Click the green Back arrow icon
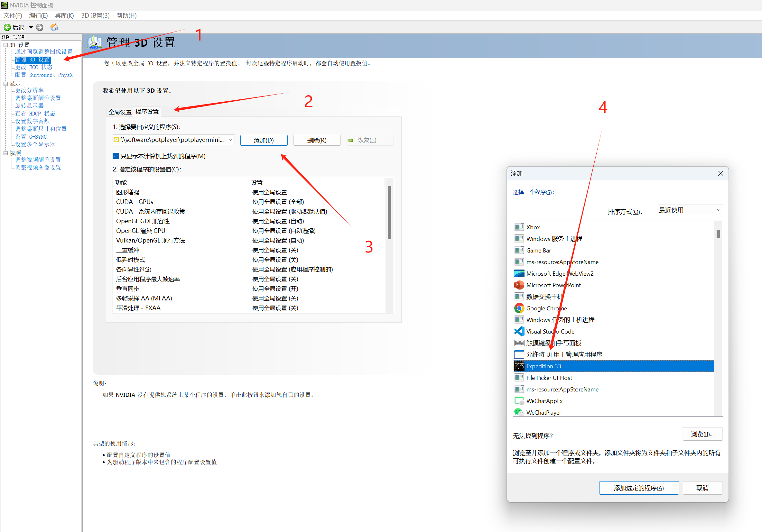The image size is (762, 532). [7, 28]
